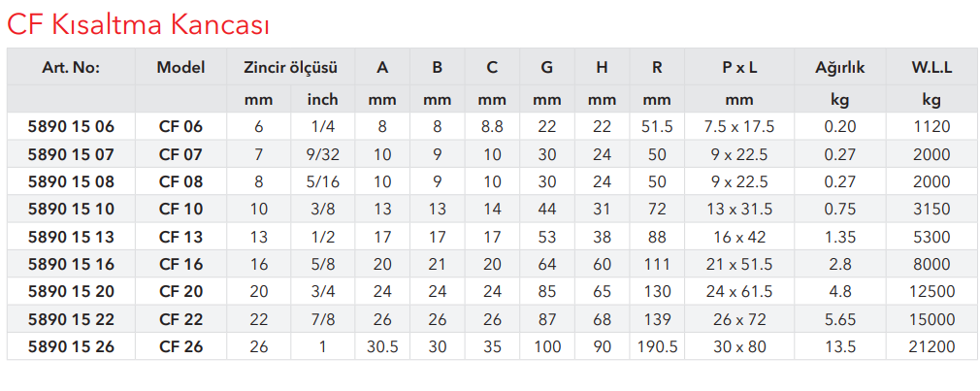Click the Art. No: column header
Viewport: 980px width, 391px height.
71,68
